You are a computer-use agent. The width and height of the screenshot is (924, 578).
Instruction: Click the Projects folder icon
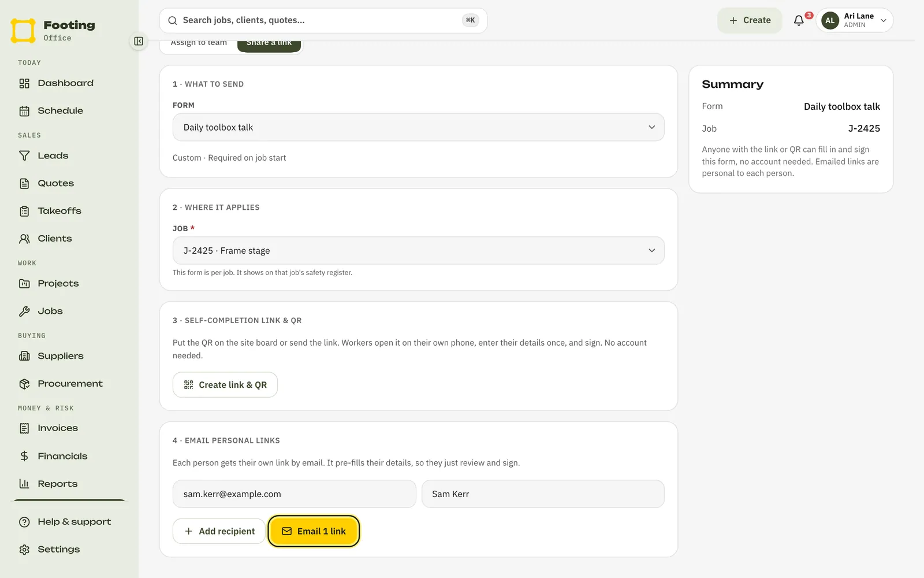pos(24,284)
